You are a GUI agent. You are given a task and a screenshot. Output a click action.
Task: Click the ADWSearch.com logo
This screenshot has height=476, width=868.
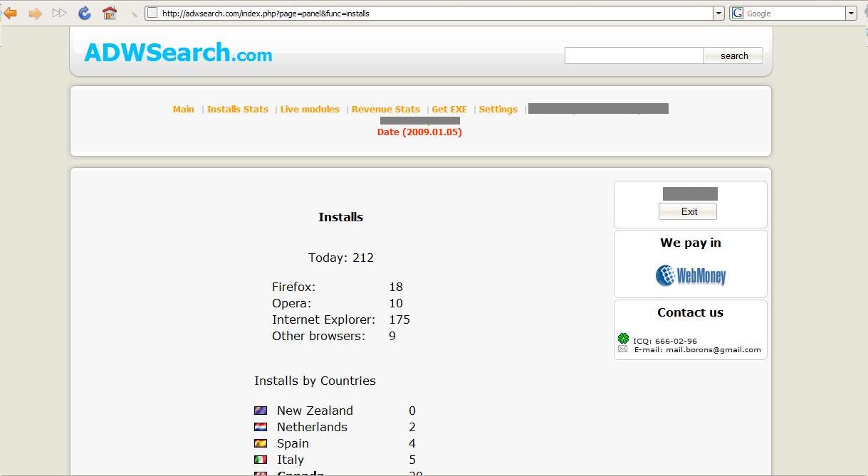pyautogui.click(x=178, y=52)
